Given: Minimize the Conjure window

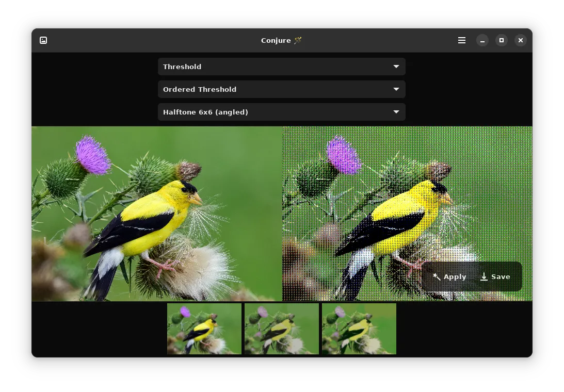Looking at the screenshot, I should click(482, 40).
